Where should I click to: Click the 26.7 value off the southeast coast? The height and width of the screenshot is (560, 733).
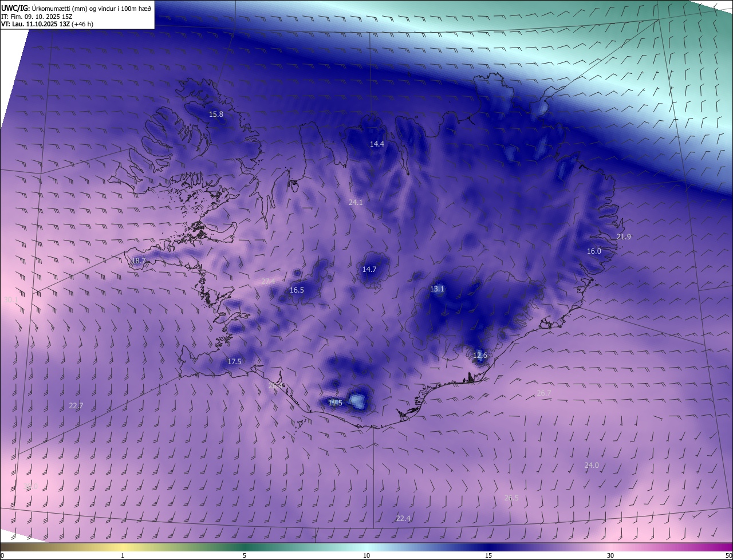coord(543,393)
